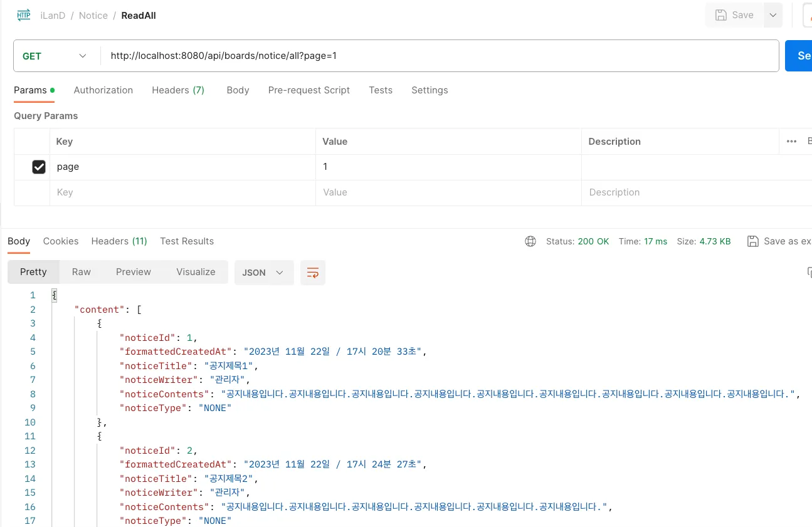Open the JSON format dropdown
This screenshot has height=527, width=812.
(x=263, y=273)
